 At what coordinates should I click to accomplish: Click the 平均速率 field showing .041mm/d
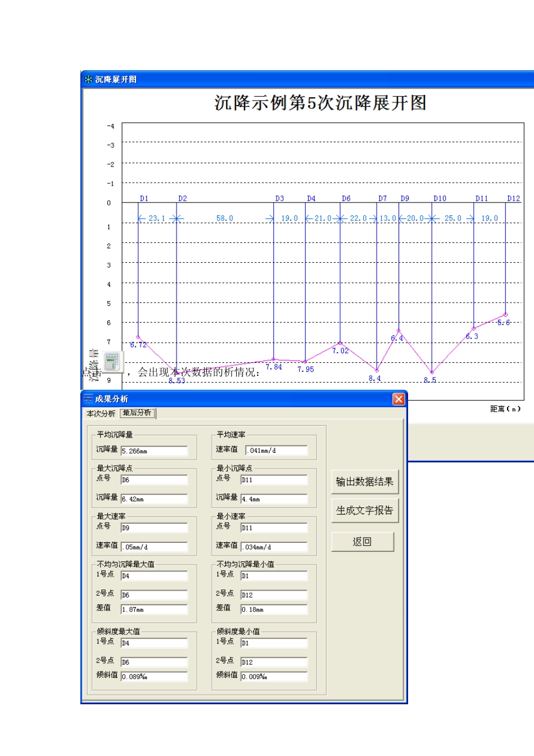pos(277,450)
